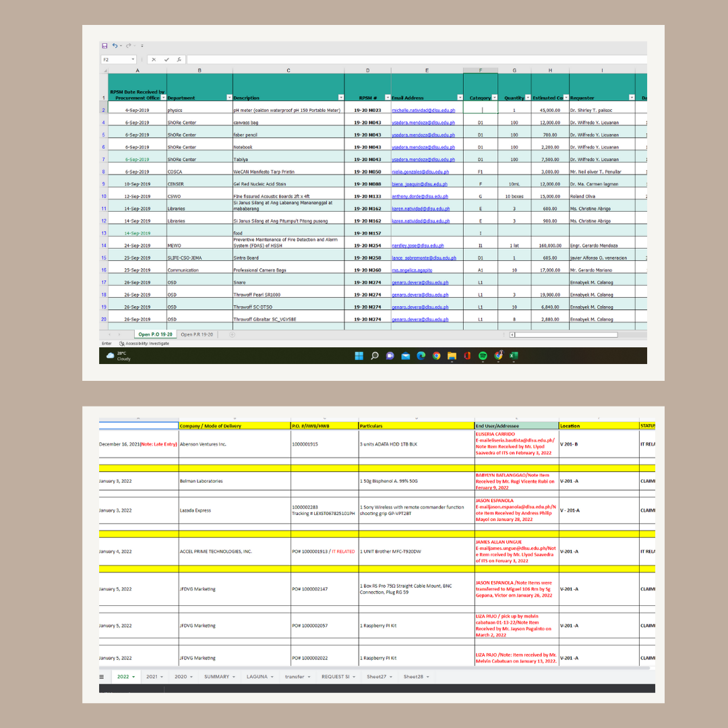Select column C header in Excel

289,71
